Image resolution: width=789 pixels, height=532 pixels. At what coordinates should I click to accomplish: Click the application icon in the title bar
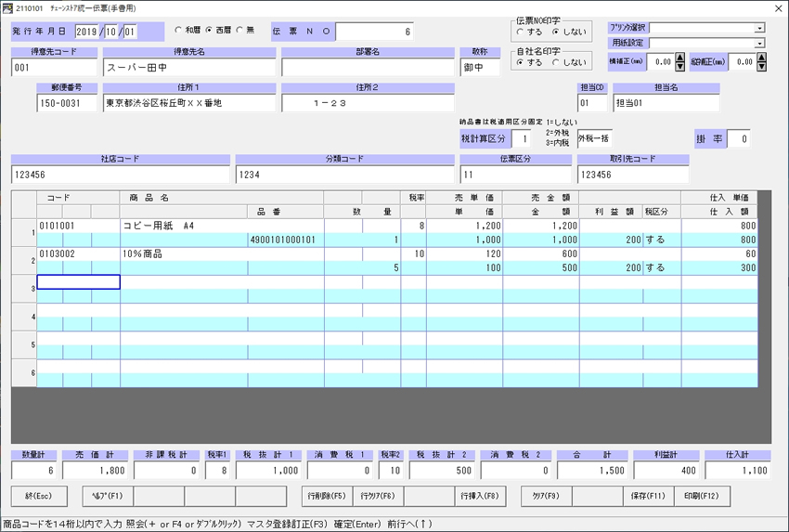8,7
